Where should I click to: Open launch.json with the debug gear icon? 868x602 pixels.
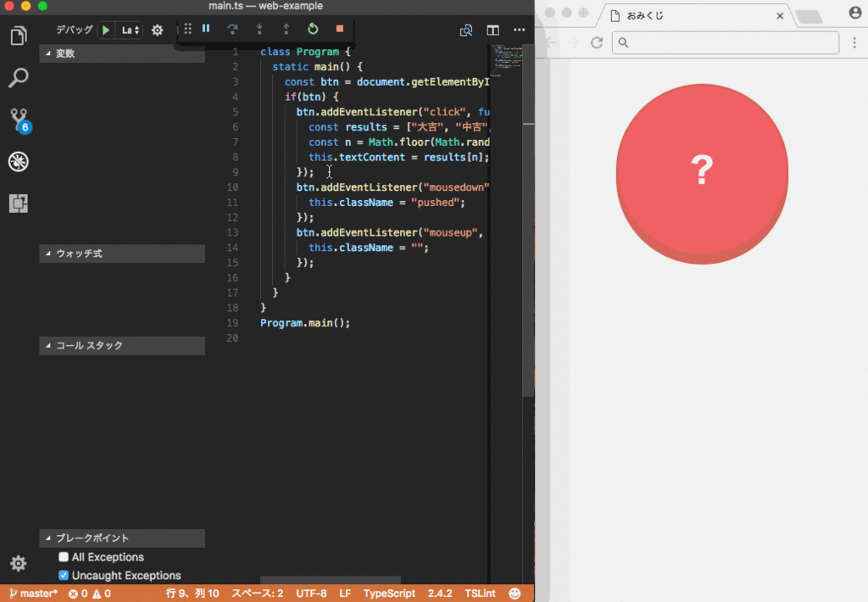[157, 30]
